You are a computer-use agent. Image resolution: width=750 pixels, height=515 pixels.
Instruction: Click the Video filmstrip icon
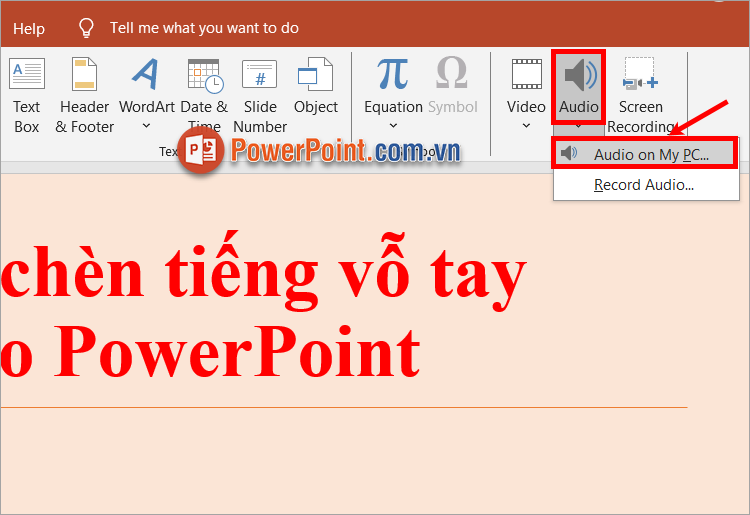click(527, 74)
